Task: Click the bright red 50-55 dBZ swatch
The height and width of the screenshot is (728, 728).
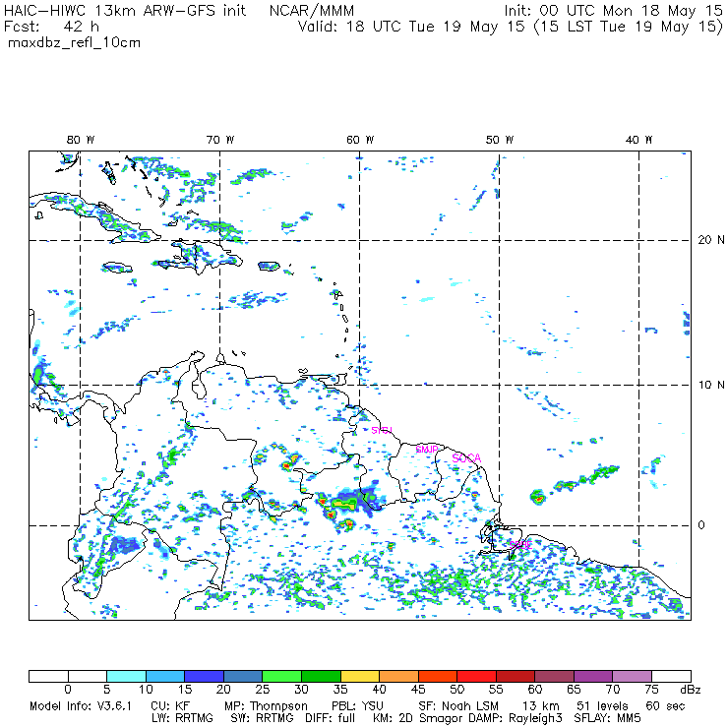Action: coord(477,676)
